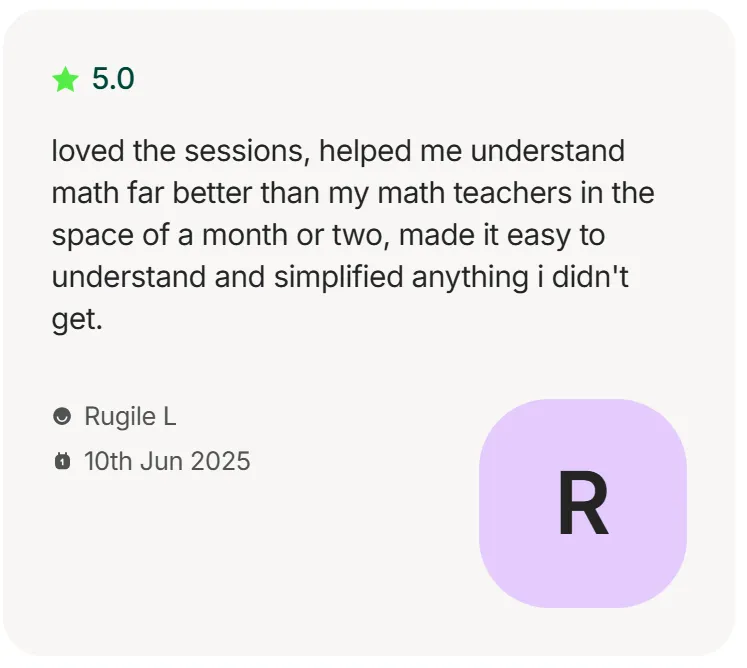Click the final word 'get.'
747x668 pixels.
point(77,320)
